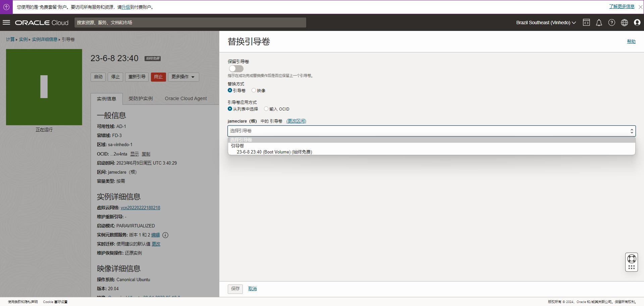
Task: Select the 映像 replacement method radio
Action: (254, 90)
